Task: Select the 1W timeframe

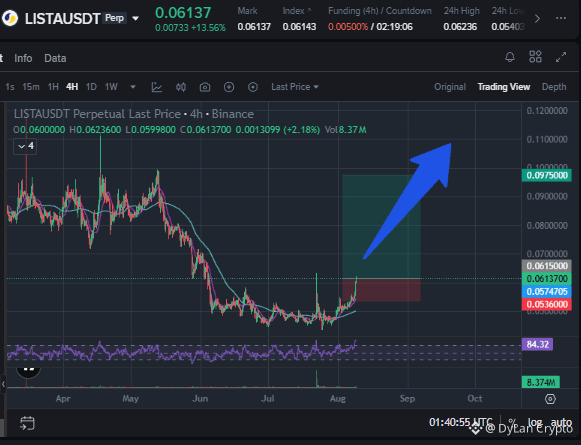Action: coord(111,87)
